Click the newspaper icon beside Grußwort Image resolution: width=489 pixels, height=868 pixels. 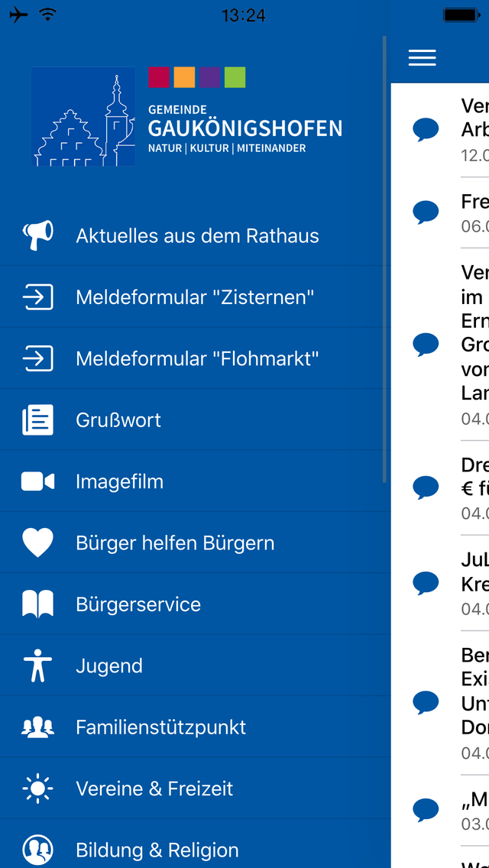click(x=37, y=419)
